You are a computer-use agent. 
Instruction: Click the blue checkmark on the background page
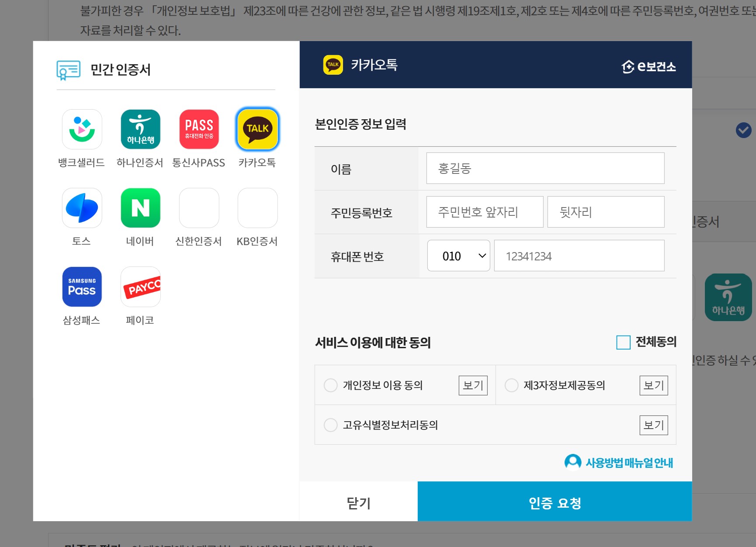pyautogui.click(x=743, y=130)
